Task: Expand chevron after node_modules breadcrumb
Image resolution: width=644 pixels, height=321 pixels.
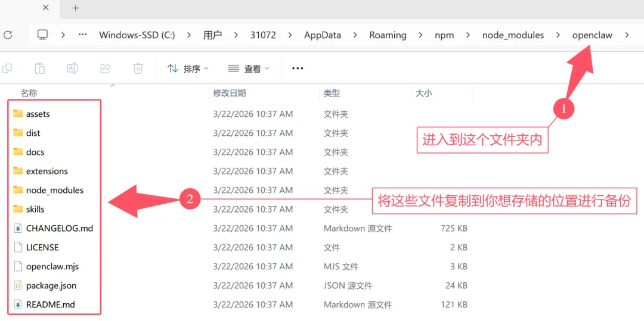Action: click(558, 35)
